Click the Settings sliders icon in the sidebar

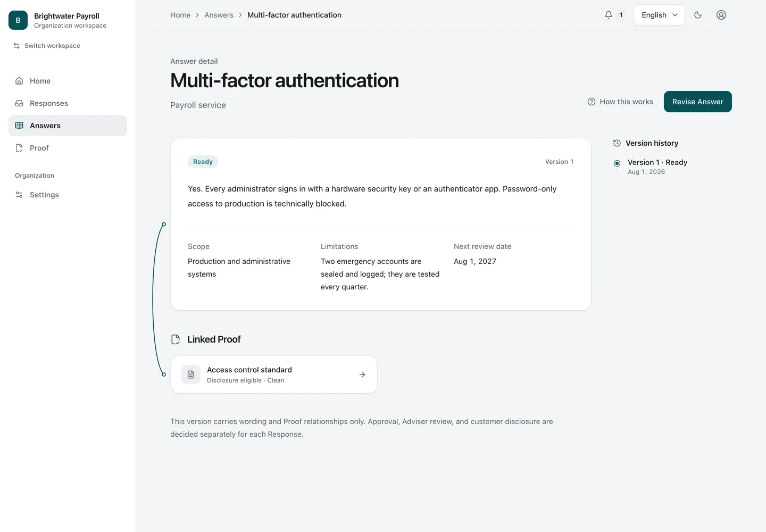[19, 195]
